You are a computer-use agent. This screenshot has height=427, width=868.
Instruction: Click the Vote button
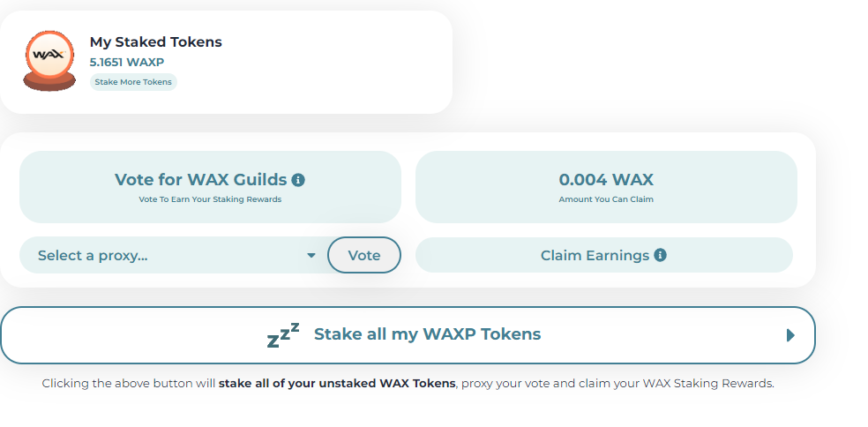363,255
